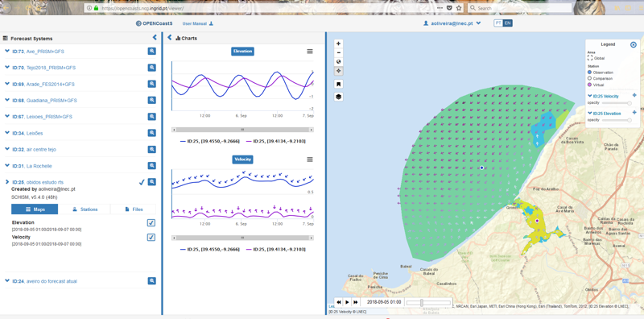Play the map animation
The image size is (644, 319).
pos(348,302)
